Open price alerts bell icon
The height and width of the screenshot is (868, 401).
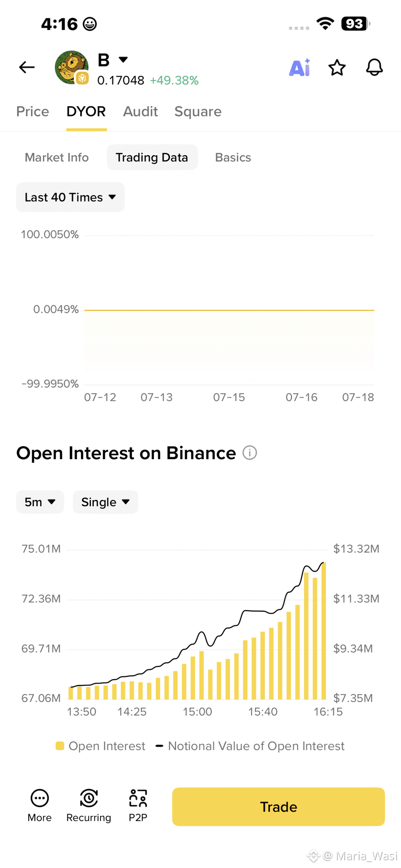pos(374,67)
